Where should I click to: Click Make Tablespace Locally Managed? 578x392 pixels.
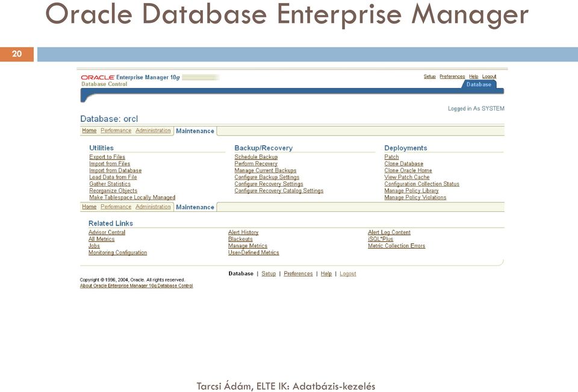[132, 198]
